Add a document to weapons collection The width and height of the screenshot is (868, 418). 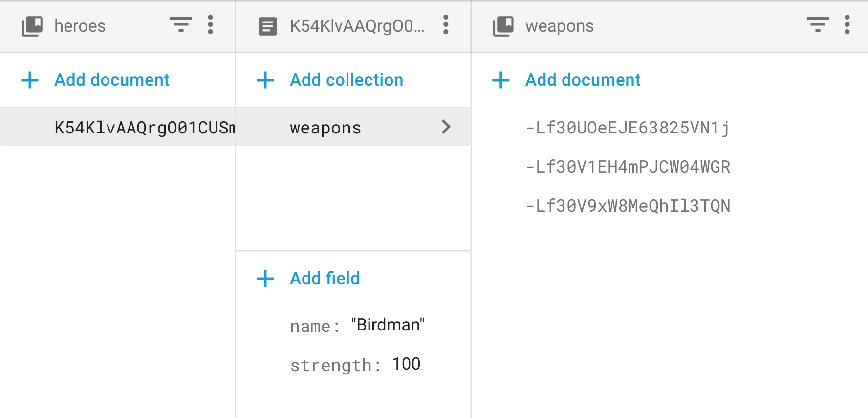583,80
